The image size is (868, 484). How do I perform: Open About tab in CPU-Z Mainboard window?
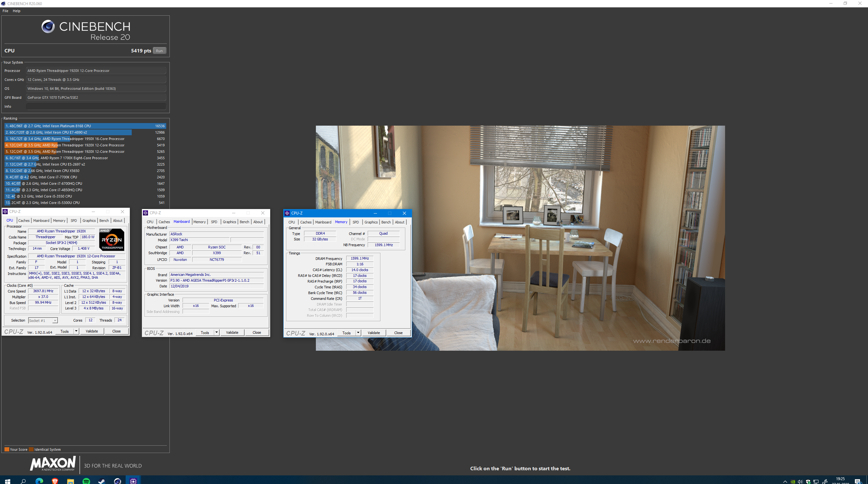pos(258,222)
